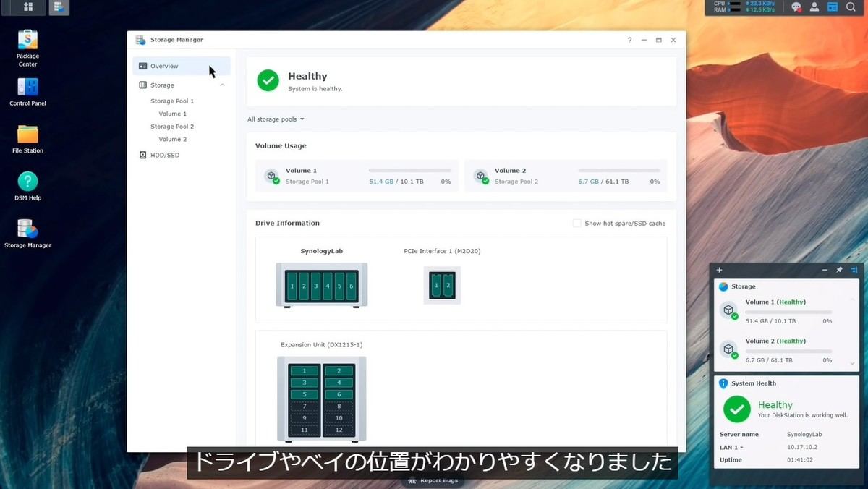Image resolution: width=868 pixels, height=489 pixels.
Task: Select empty bay 12 in Expansion Unit
Action: [x=339, y=430]
